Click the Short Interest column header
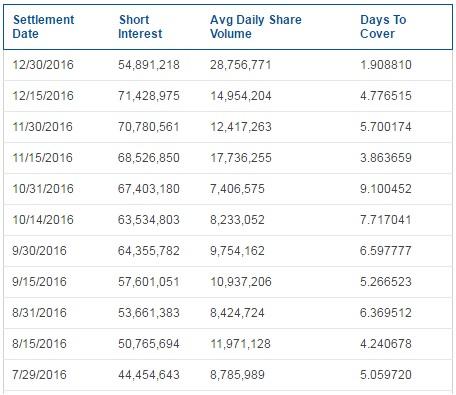Screen dimensions: 456x395 [140, 27]
